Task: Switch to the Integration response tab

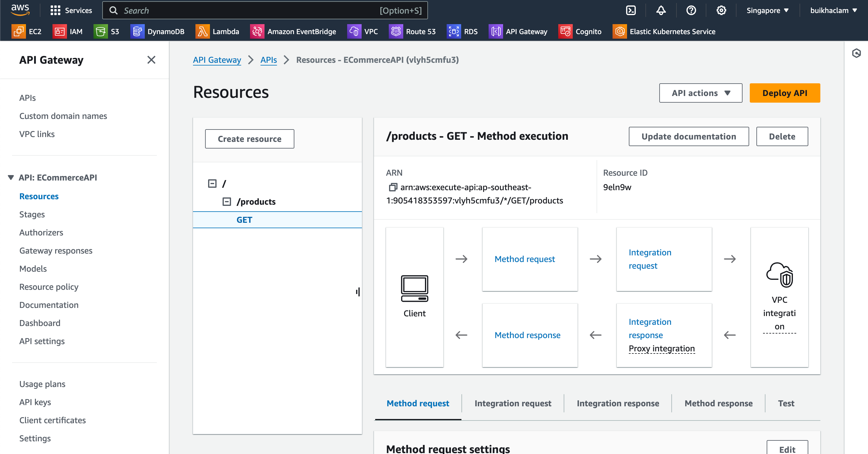Action: click(618, 403)
